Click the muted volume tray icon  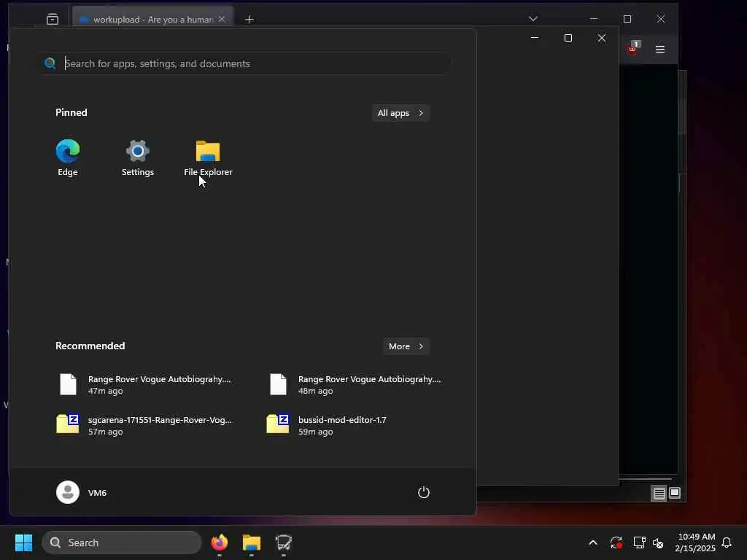tap(658, 542)
